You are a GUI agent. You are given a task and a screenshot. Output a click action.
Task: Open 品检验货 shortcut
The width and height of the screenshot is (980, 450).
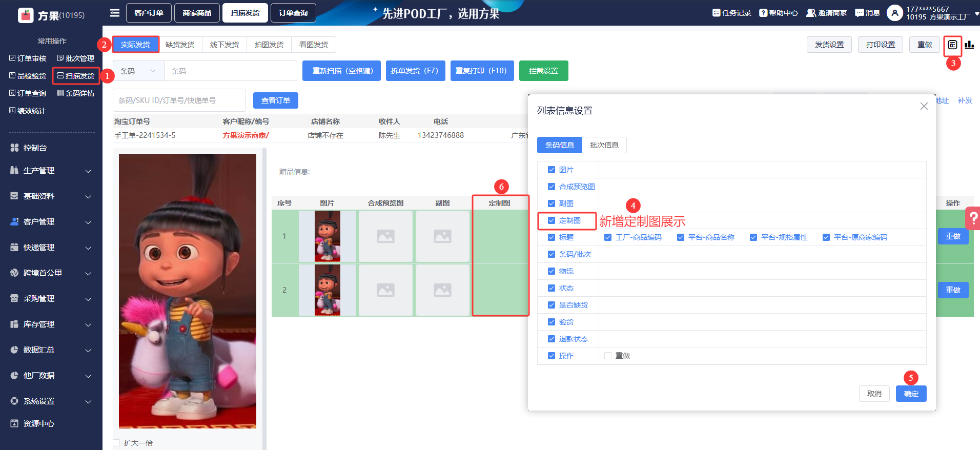[x=28, y=76]
